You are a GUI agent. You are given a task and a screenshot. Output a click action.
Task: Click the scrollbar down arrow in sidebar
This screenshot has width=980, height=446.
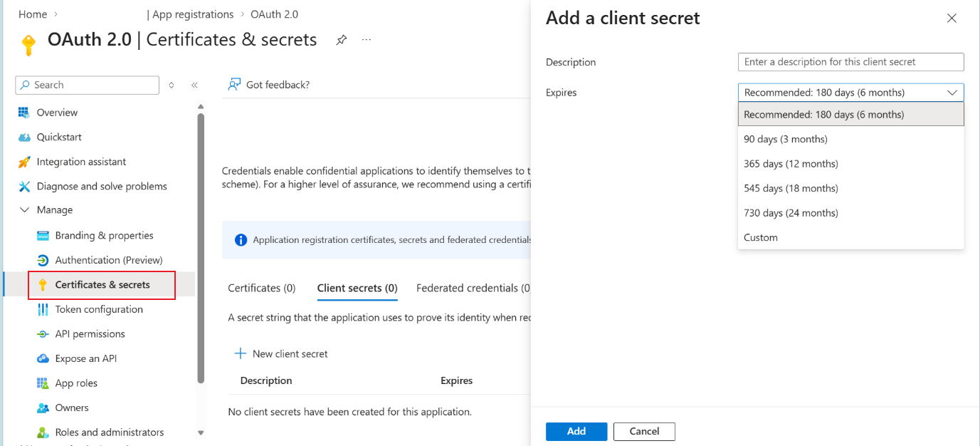click(x=201, y=432)
